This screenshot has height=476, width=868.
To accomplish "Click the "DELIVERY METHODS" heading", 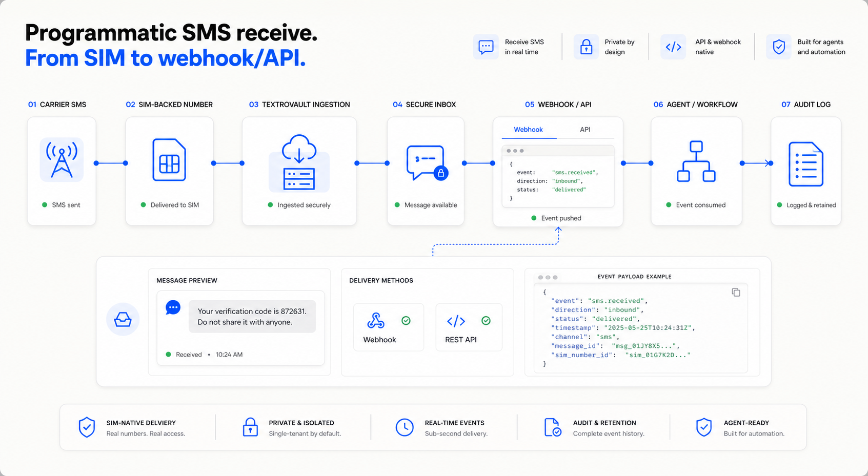I will pyautogui.click(x=381, y=280).
